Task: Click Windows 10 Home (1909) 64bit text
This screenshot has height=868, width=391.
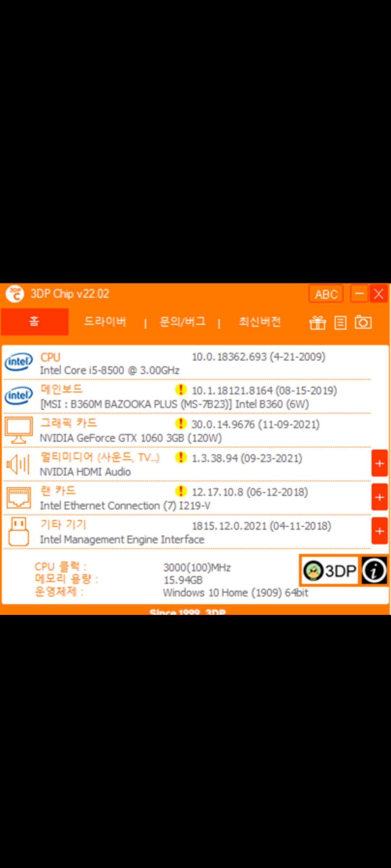Action: point(236,593)
